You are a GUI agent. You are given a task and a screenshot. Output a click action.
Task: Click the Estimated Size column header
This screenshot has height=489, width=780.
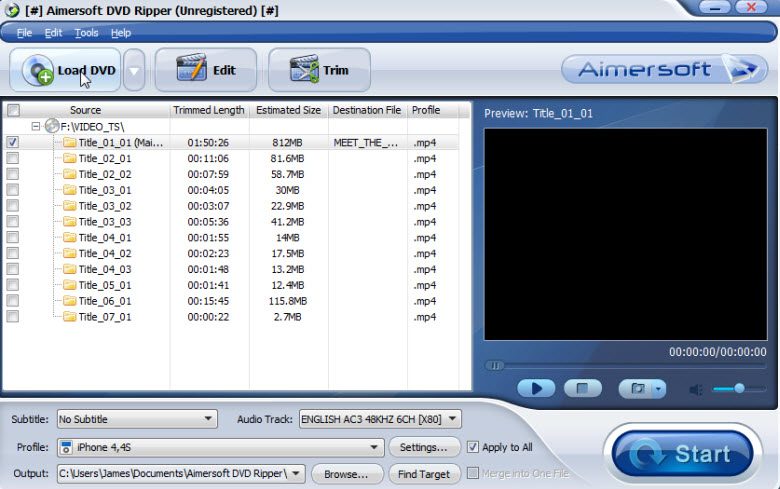[289, 110]
